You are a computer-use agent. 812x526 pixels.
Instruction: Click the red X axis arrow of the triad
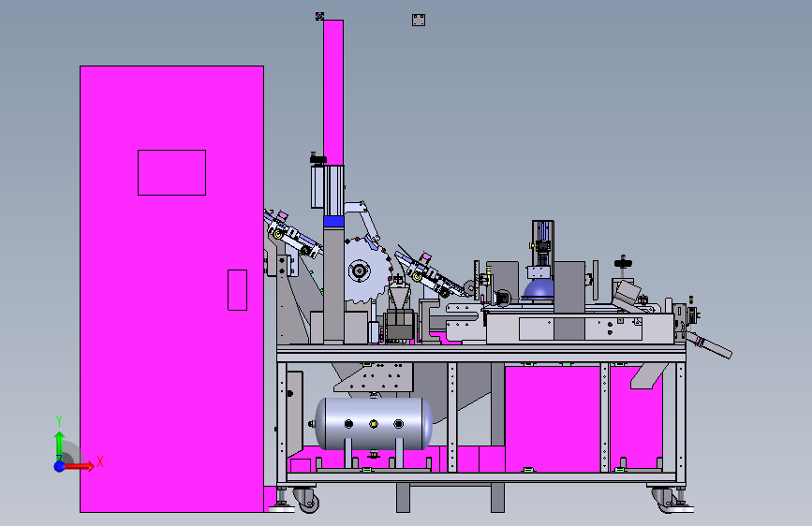[81, 466]
